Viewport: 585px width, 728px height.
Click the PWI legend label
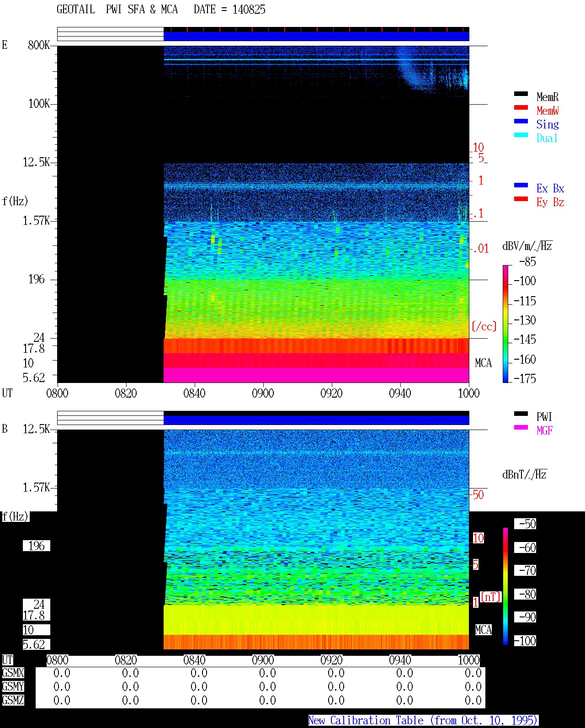(545, 417)
